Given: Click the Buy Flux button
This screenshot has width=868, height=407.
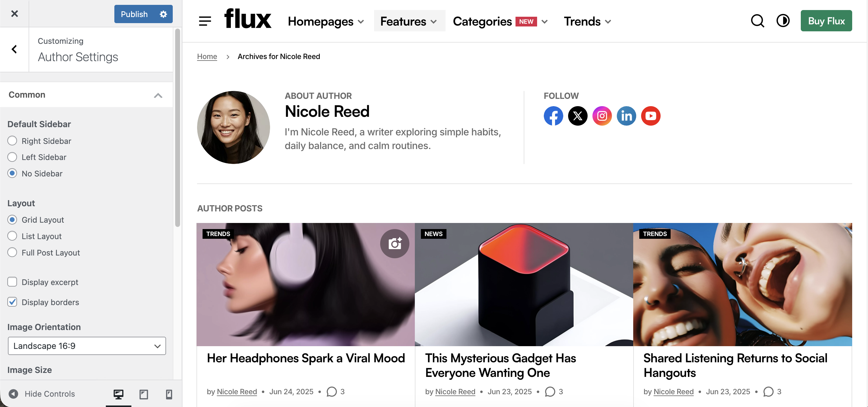Looking at the screenshot, I should (x=826, y=21).
